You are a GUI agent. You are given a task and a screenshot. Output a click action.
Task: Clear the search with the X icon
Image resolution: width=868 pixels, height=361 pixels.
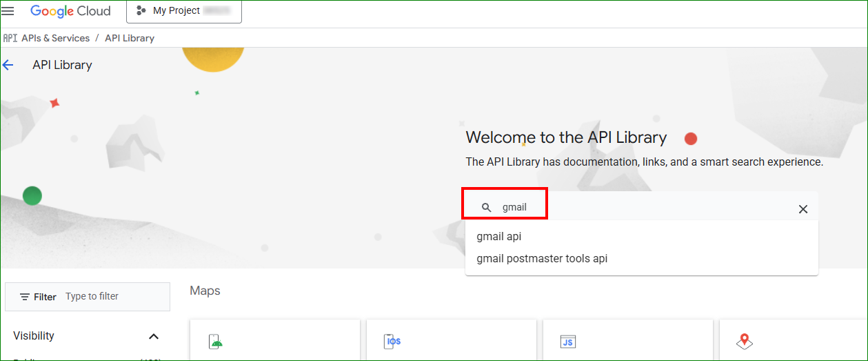tap(803, 209)
